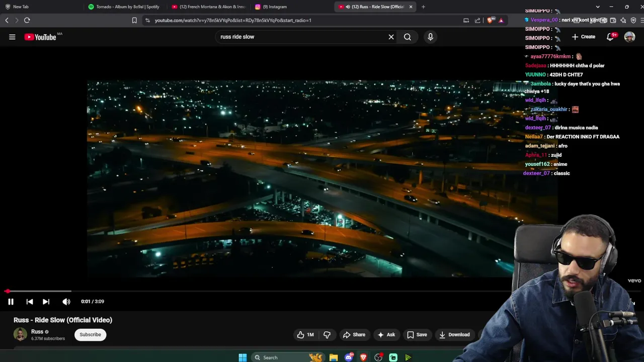Skip to previous video

pyautogui.click(x=30, y=302)
